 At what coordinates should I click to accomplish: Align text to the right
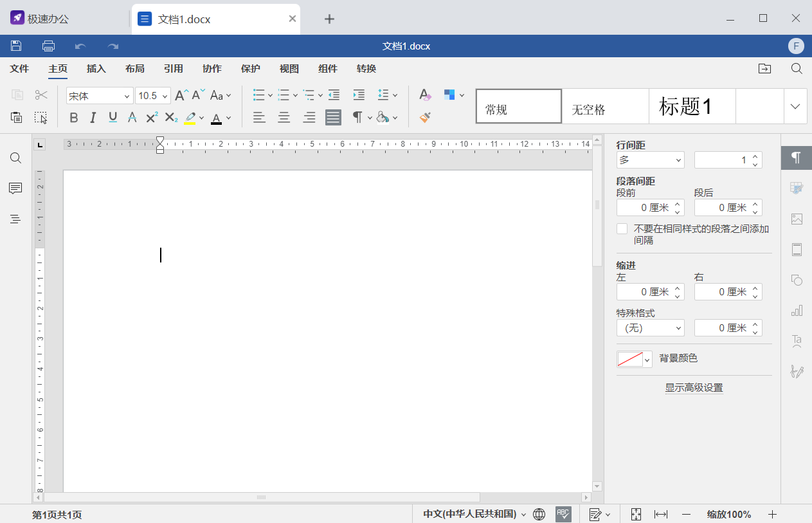[309, 117]
